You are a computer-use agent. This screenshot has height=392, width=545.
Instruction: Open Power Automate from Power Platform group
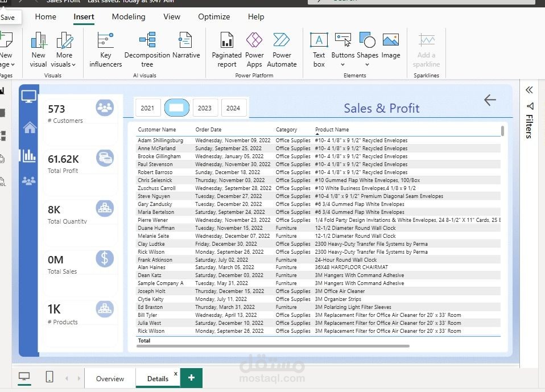pyautogui.click(x=282, y=48)
